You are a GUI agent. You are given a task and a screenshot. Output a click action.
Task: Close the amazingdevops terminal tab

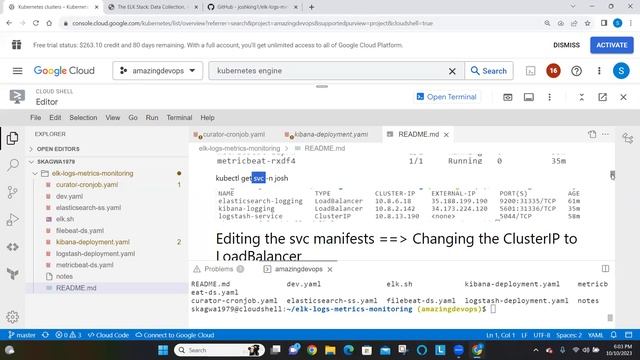click(x=330, y=269)
